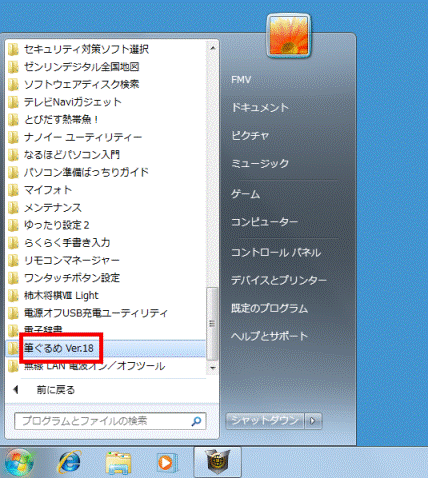Click the search programs and files box
This screenshot has width=428, height=478.
pos(110,421)
